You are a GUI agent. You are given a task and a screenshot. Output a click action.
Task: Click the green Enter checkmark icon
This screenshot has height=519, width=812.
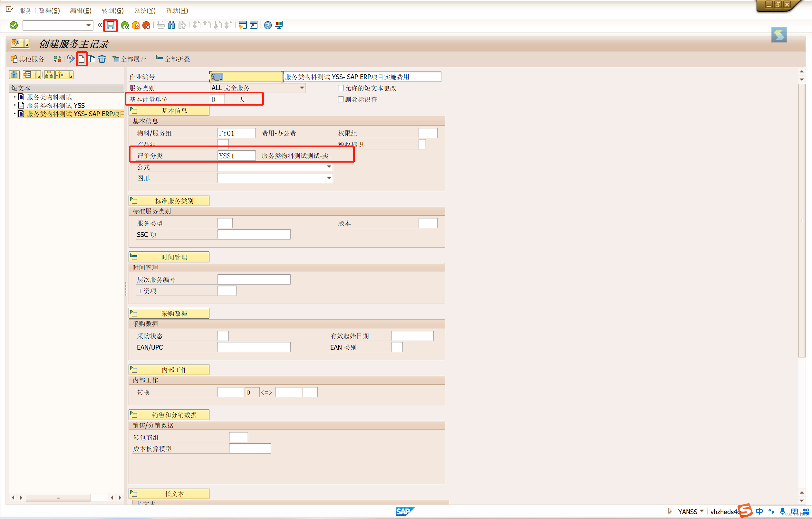coord(14,25)
